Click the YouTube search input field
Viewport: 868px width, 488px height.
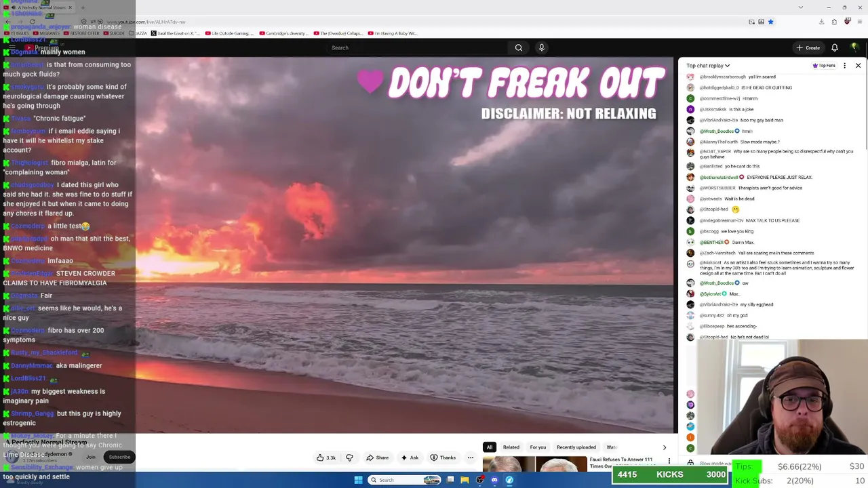pos(417,47)
